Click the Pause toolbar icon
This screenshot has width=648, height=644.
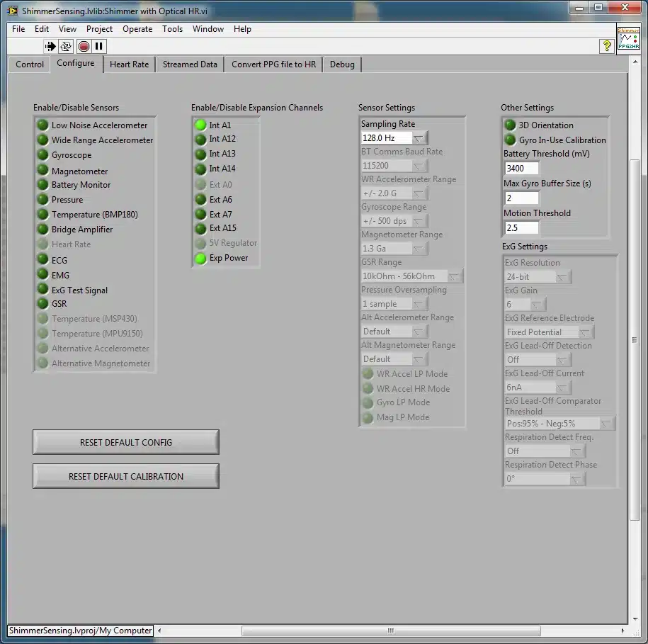98,46
